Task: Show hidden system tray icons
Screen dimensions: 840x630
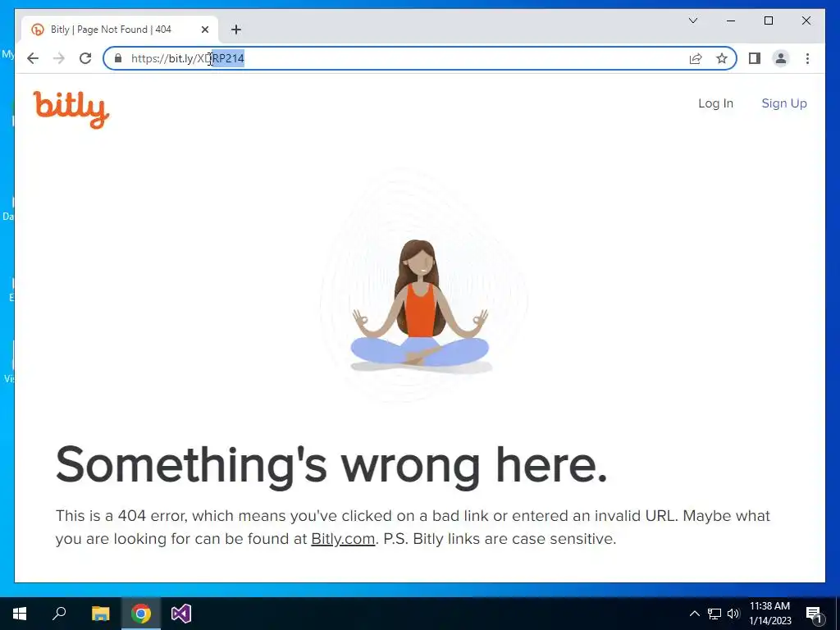Action: [694, 614]
